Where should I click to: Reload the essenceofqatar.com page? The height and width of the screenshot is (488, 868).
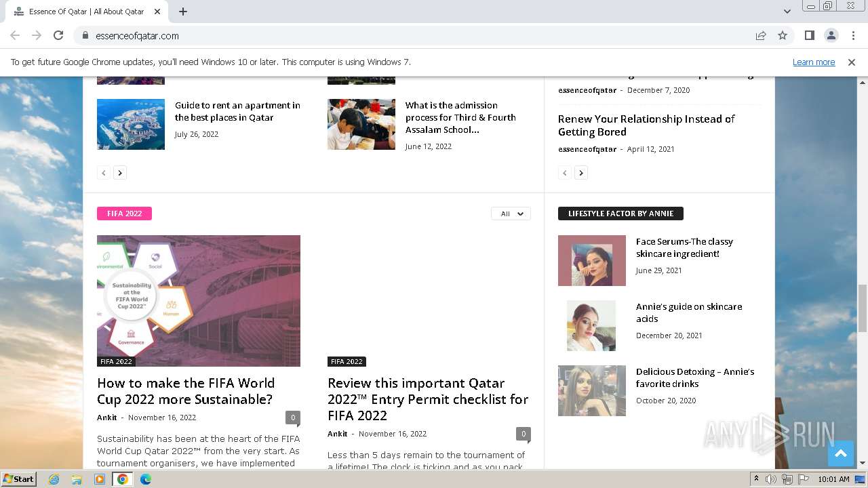(x=58, y=35)
